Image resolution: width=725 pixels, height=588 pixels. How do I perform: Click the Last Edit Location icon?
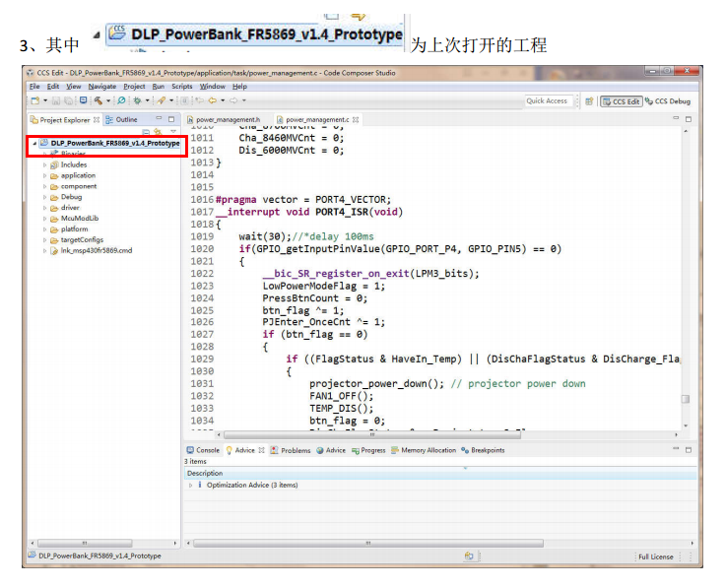coord(199,100)
